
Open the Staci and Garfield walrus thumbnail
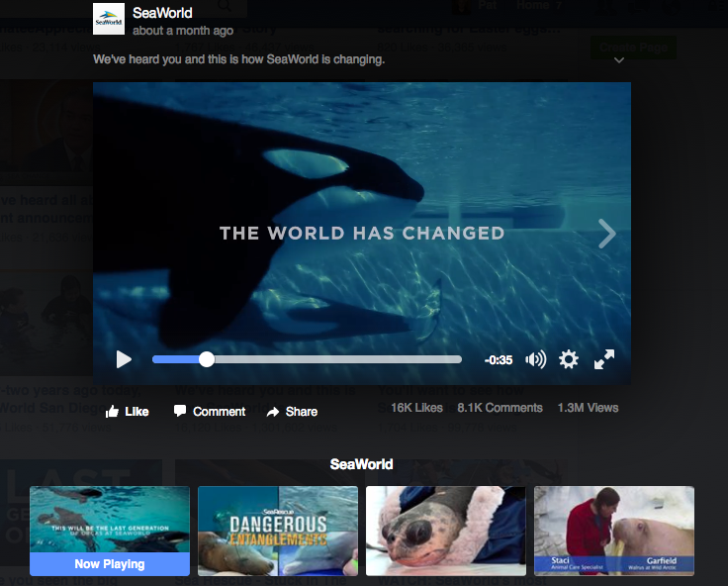(614, 531)
